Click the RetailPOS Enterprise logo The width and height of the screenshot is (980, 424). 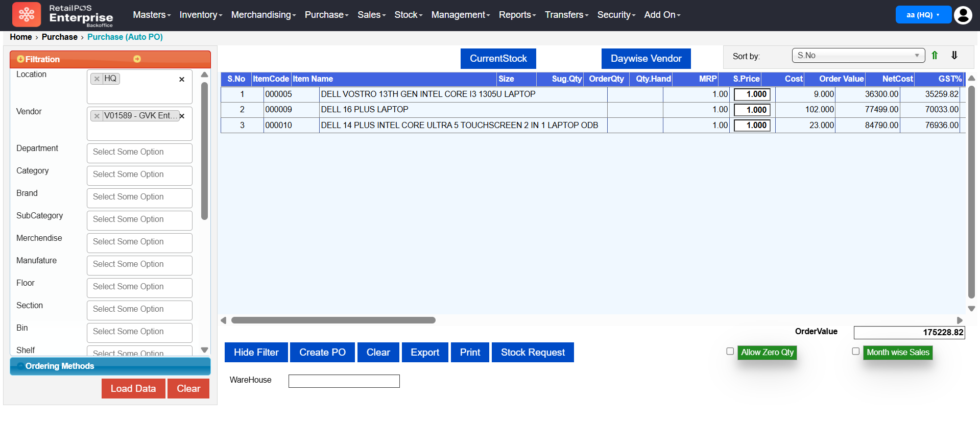63,15
